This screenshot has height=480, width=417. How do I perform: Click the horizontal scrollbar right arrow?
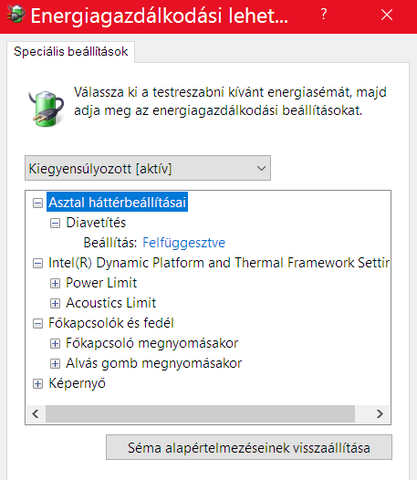tap(379, 414)
